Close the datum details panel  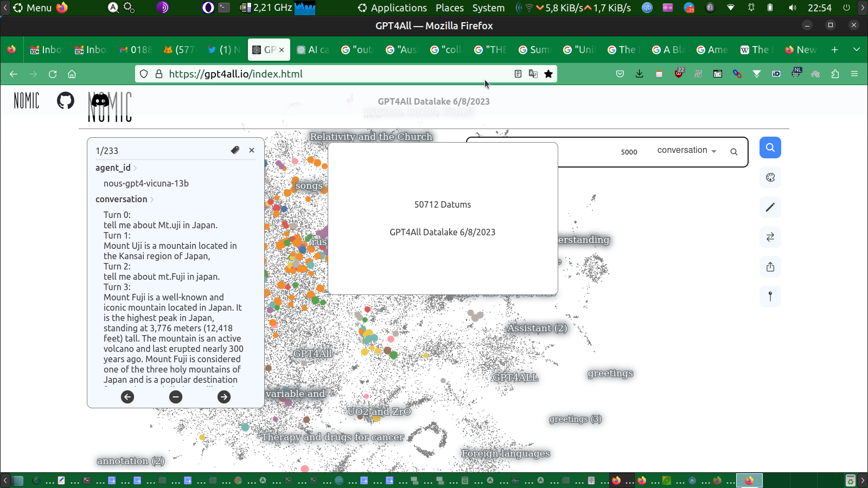252,150
